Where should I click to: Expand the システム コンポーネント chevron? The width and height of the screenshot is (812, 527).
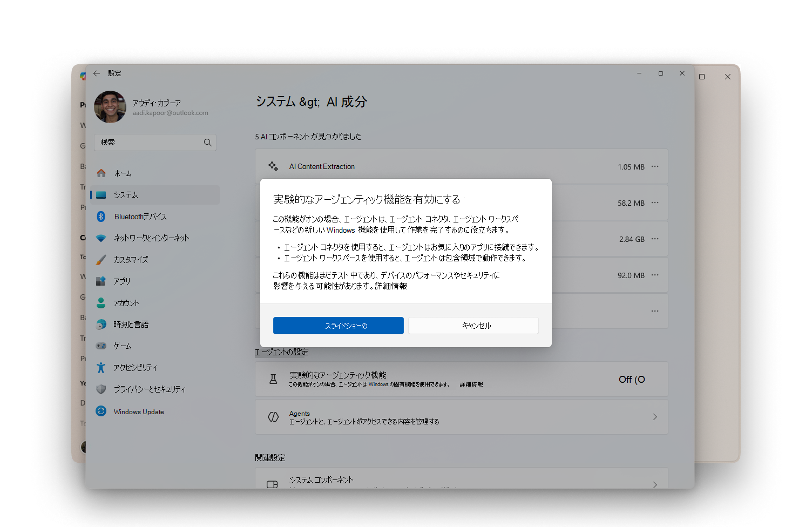click(x=655, y=484)
